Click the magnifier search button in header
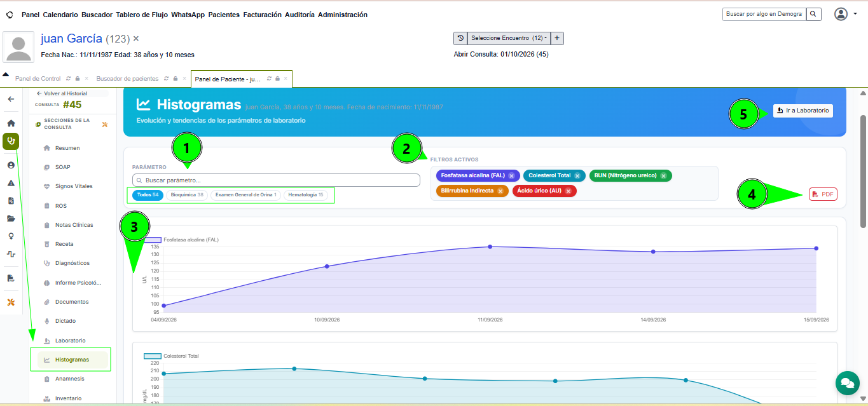This screenshot has width=868, height=406. 814,14
